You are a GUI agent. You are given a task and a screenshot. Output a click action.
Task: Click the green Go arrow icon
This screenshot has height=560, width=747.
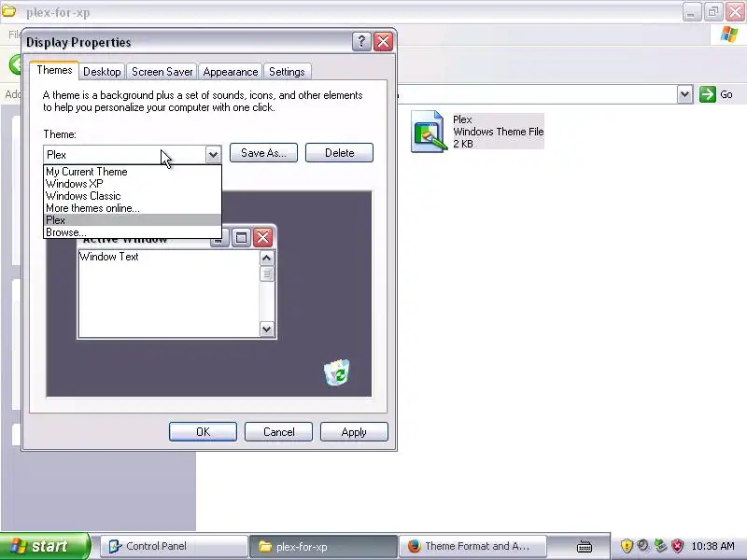(x=708, y=94)
